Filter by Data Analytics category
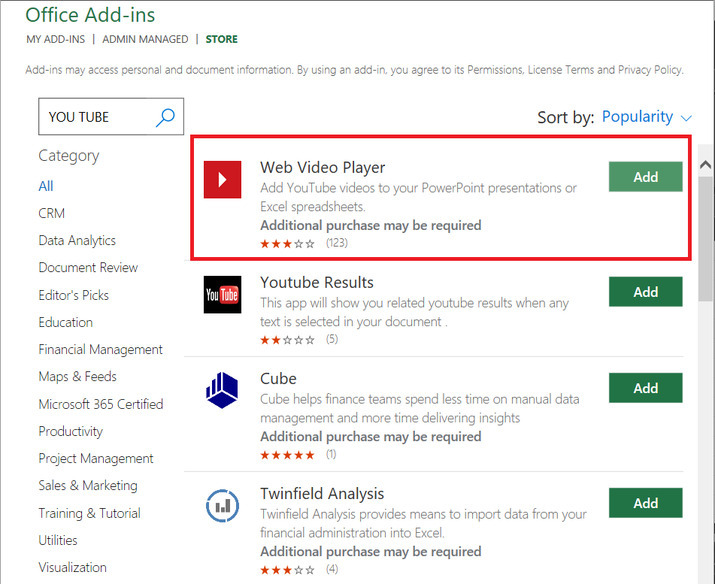Screen dimensions: 715x584 (x=77, y=240)
